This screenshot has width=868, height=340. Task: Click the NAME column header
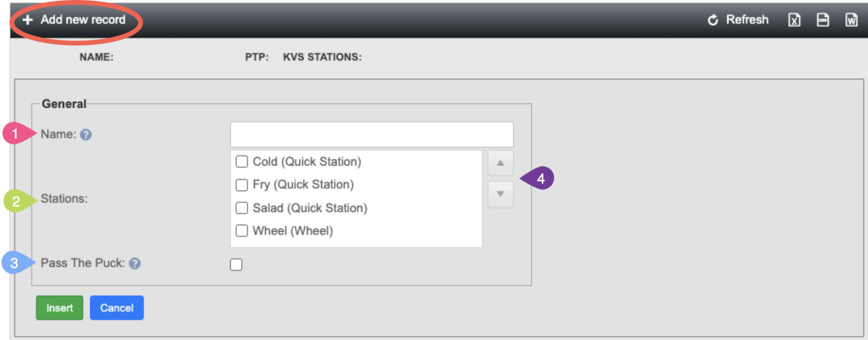(x=97, y=57)
